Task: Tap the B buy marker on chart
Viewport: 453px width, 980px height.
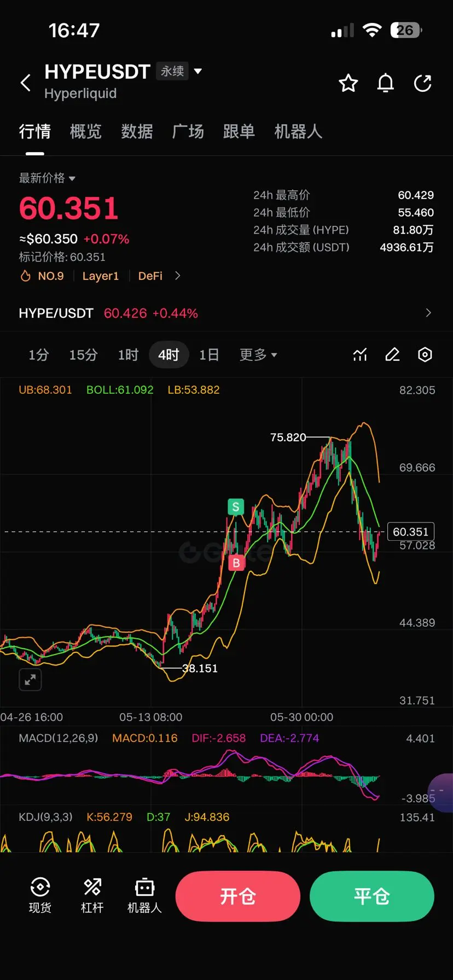Action: point(236,563)
